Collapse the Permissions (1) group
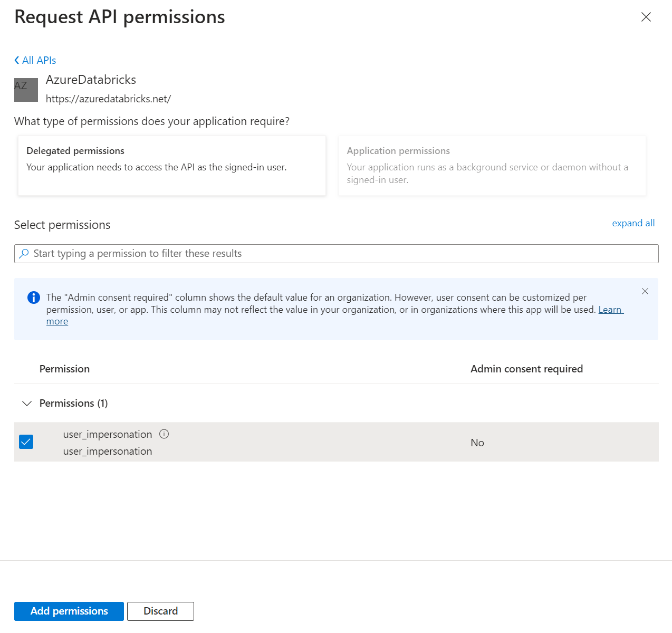Viewport: 672px width, 633px height. (27, 404)
